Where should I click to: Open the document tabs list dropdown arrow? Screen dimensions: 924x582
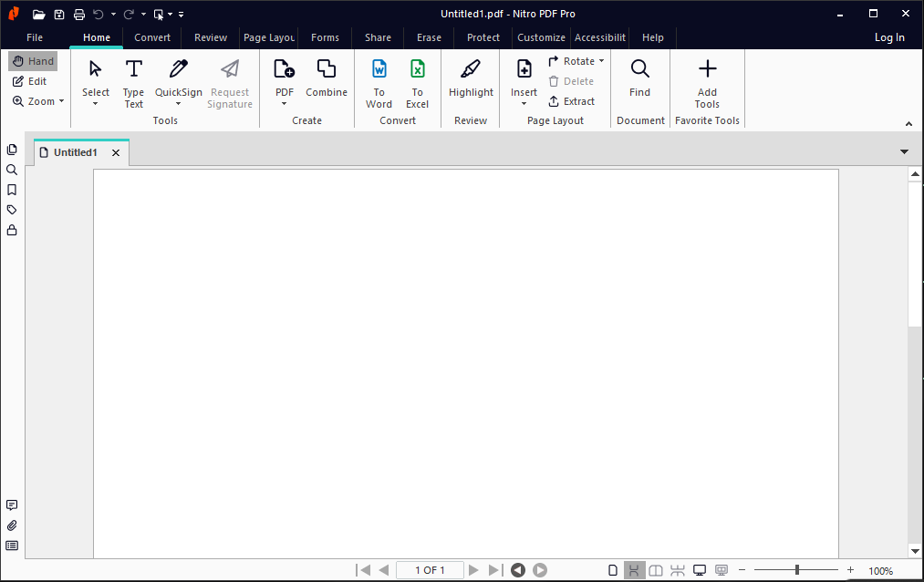click(x=904, y=152)
